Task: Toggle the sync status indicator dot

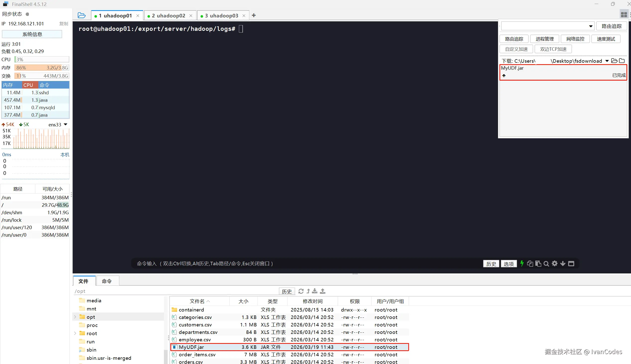Action: point(28,14)
